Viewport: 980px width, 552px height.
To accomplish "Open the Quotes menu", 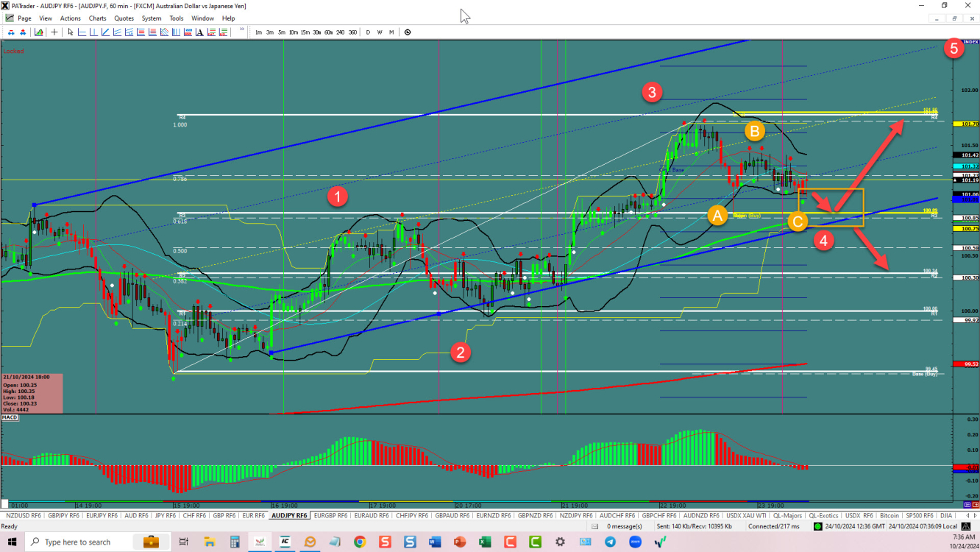I will [x=124, y=18].
